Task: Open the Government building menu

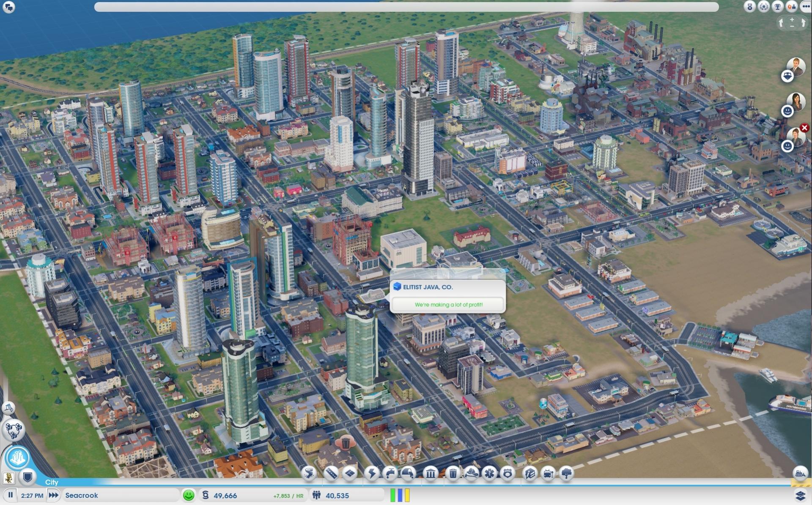Action: [x=430, y=473]
